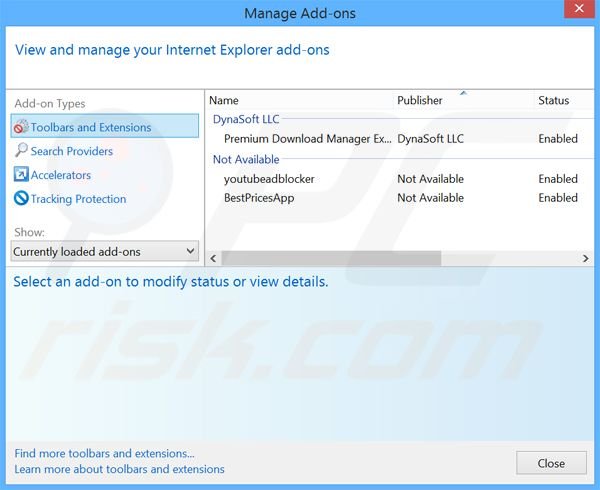600x490 pixels.
Task: Open Learn more about toolbars and extensions
Action: point(119,469)
